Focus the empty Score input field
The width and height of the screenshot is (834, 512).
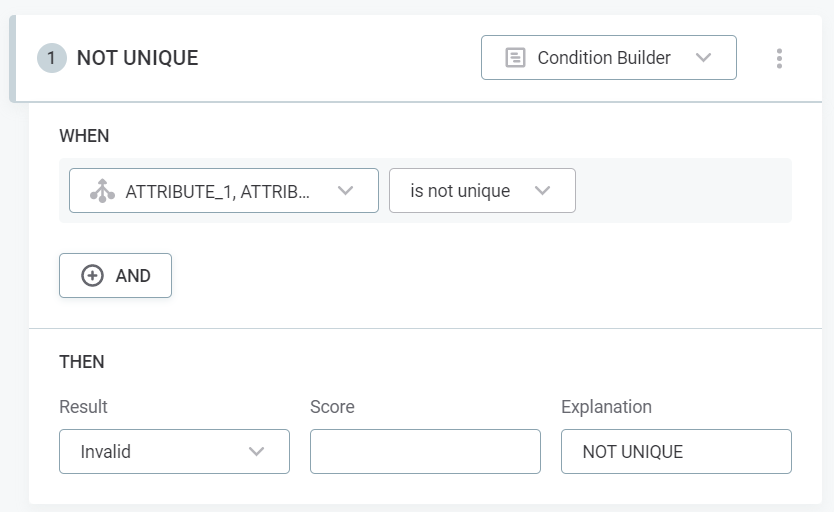pyautogui.click(x=425, y=452)
